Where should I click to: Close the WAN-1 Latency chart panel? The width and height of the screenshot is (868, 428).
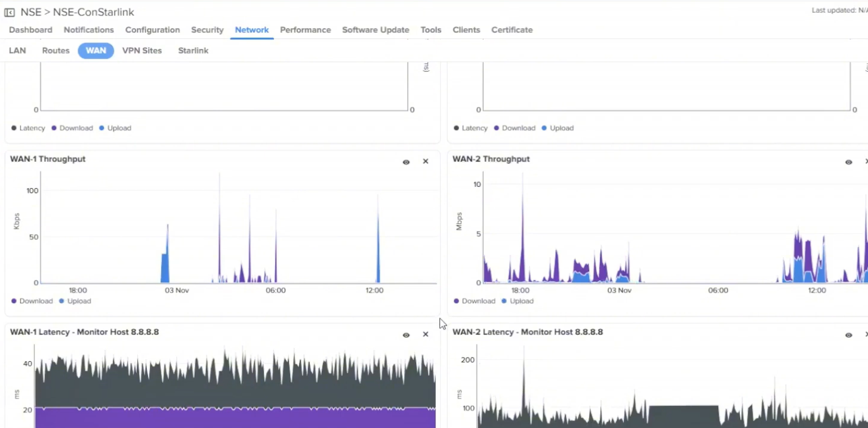426,335
